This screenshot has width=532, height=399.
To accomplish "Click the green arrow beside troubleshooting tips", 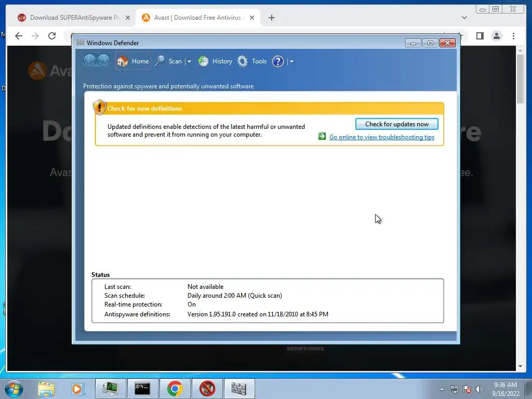I will 322,137.
